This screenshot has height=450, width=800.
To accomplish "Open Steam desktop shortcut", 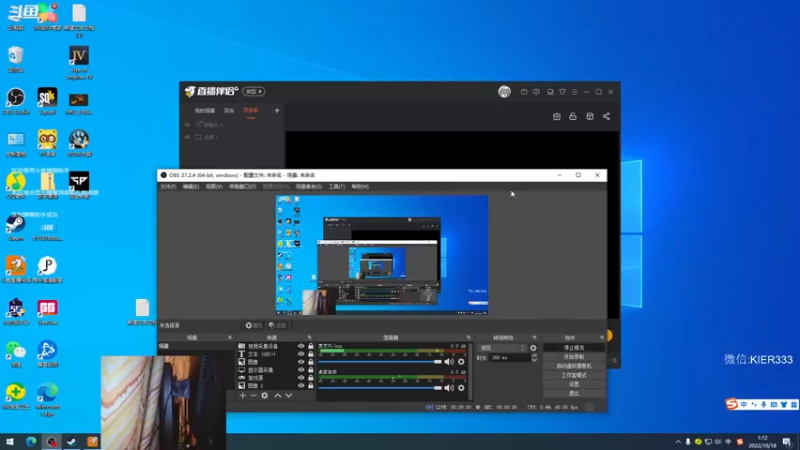I will (x=16, y=228).
